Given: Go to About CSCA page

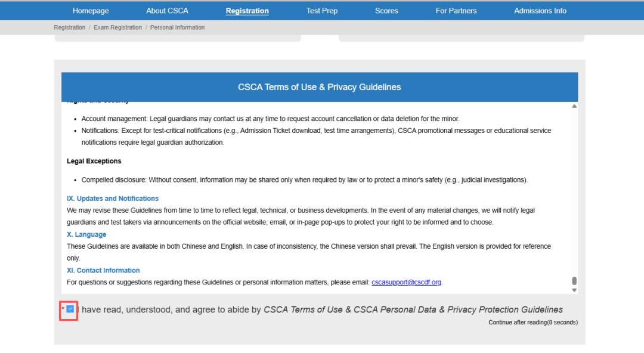Looking at the screenshot, I should coord(167,11).
